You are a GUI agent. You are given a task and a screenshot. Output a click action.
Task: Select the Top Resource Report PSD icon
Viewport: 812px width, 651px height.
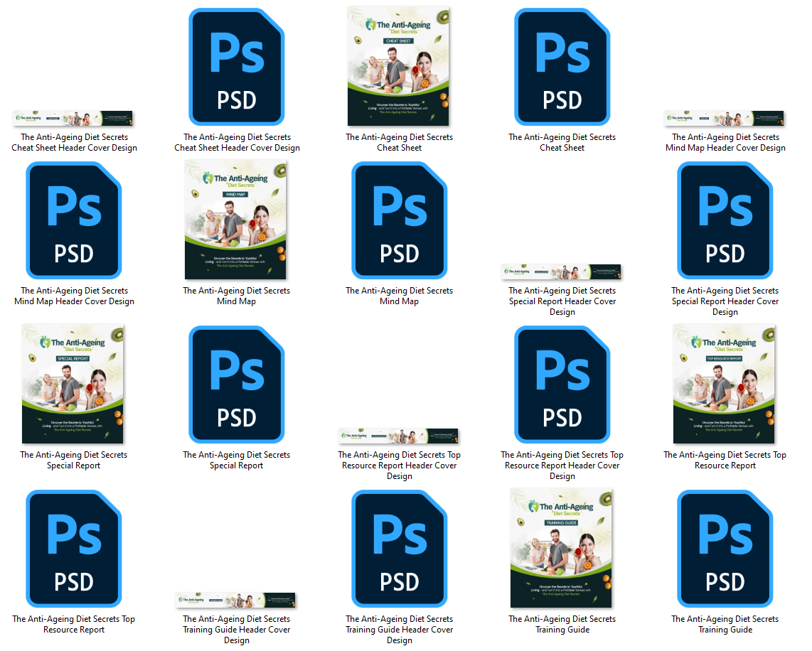point(74,549)
